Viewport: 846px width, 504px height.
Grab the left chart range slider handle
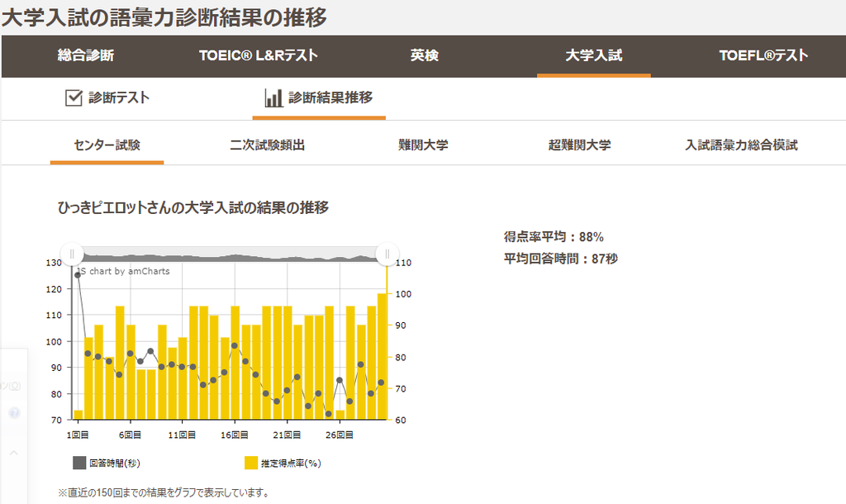coord(72,254)
